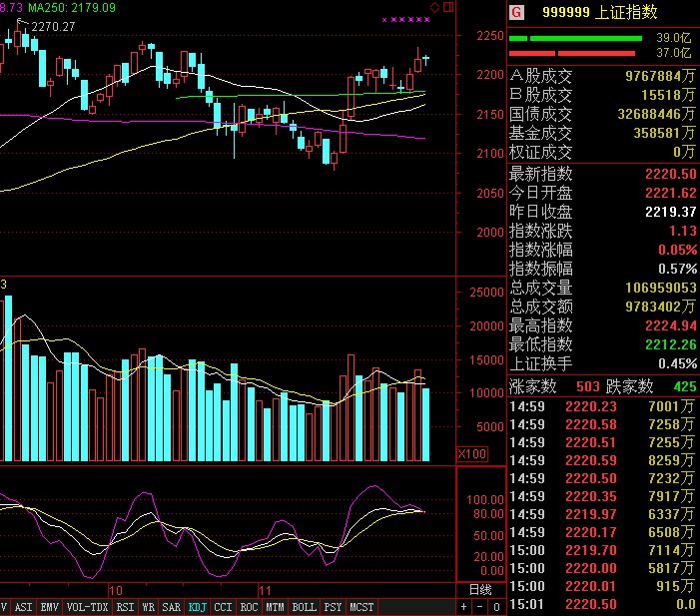The width and height of the screenshot is (700, 616).
Task: Switch to the ASI indicator tab
Action: (x=23, y=607)
